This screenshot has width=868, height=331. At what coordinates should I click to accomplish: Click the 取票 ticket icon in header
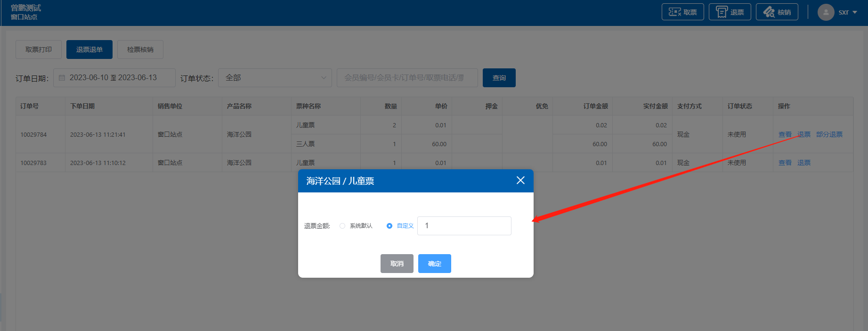(x=674, y=12)
